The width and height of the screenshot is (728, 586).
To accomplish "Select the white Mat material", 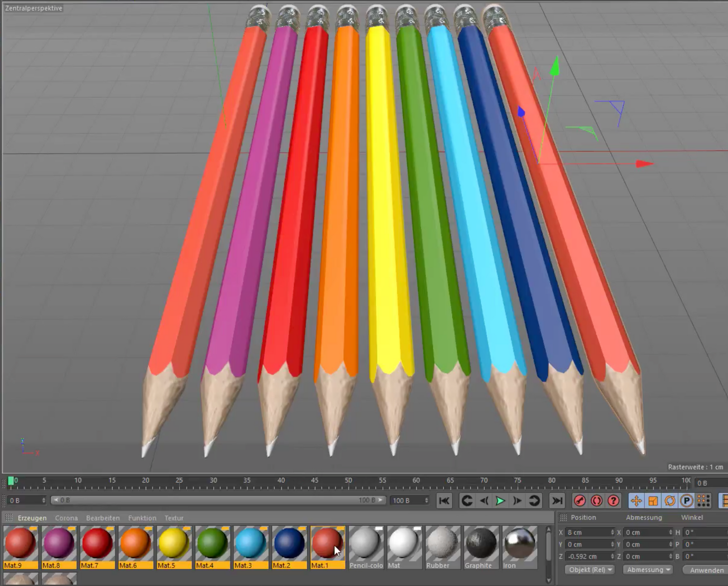I will [405, 547].
